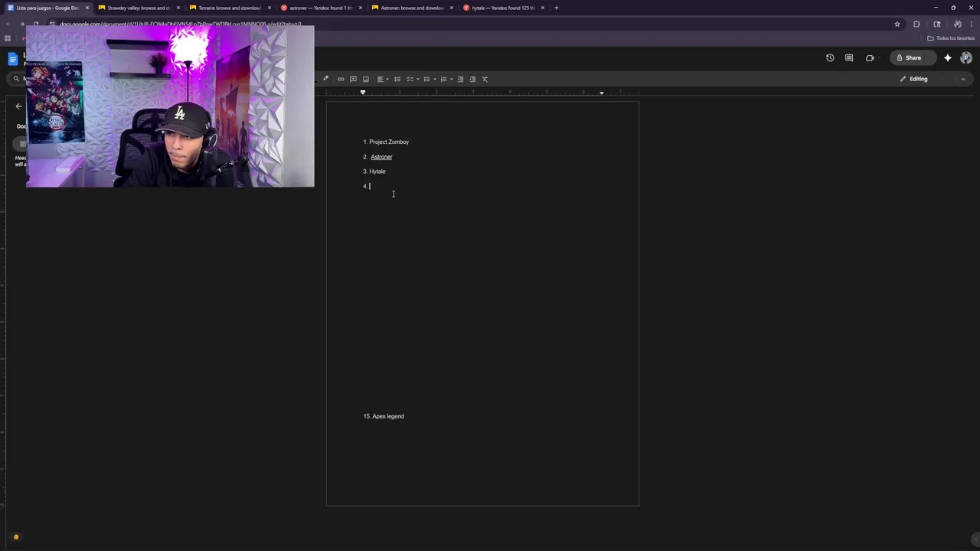Open the version history clock icon
The height and width of the screenshot is (551, 980).
click(x=830, y=57)
